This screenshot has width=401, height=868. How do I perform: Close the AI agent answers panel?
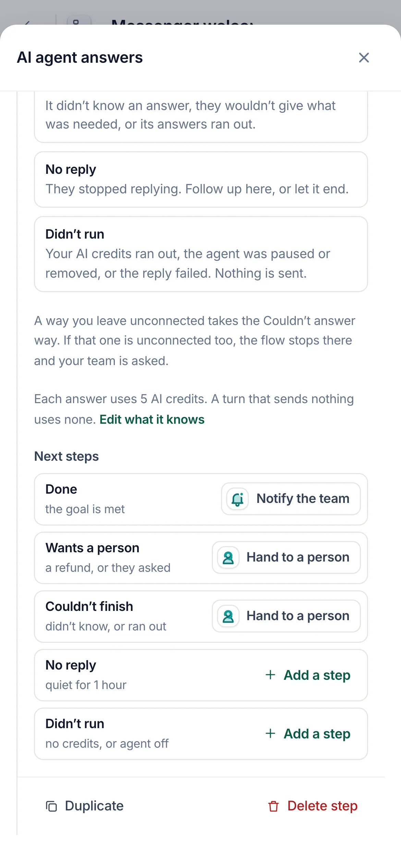364,58
